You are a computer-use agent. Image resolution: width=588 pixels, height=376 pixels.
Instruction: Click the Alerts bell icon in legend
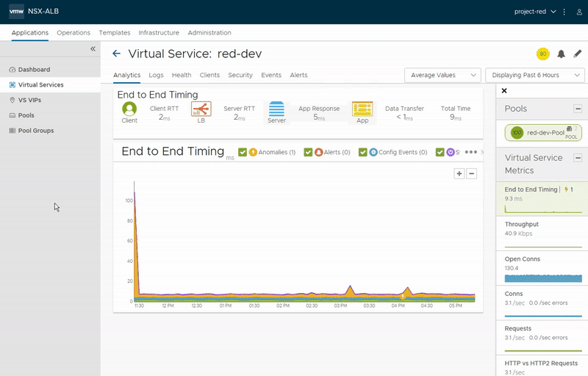pos(318,152)
